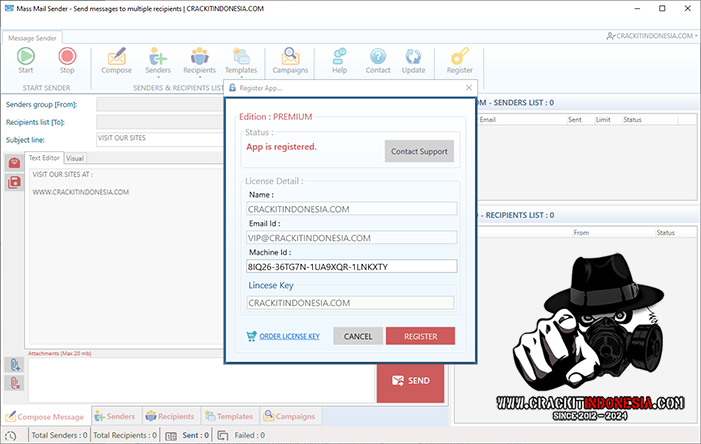Click the Contact Support button
Screen dimensions: 701x444
[x=419, y=151]
